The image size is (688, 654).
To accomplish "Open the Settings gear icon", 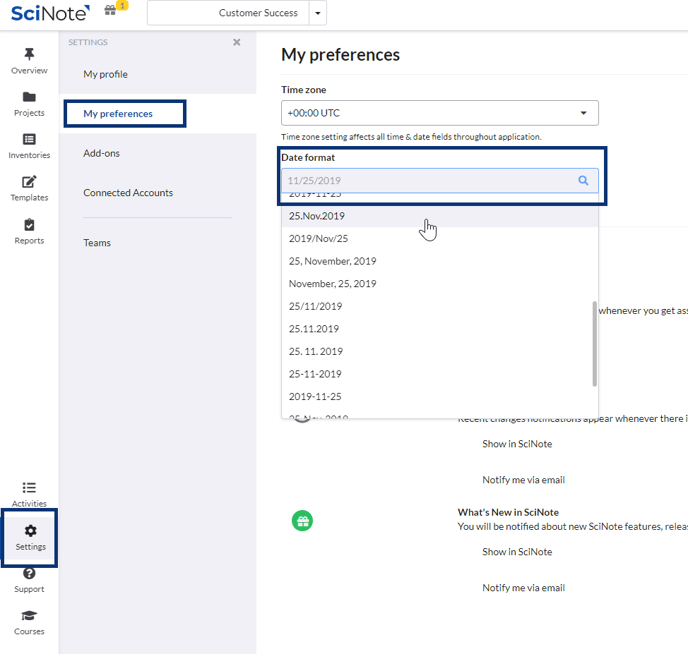I will coord(30,530).
